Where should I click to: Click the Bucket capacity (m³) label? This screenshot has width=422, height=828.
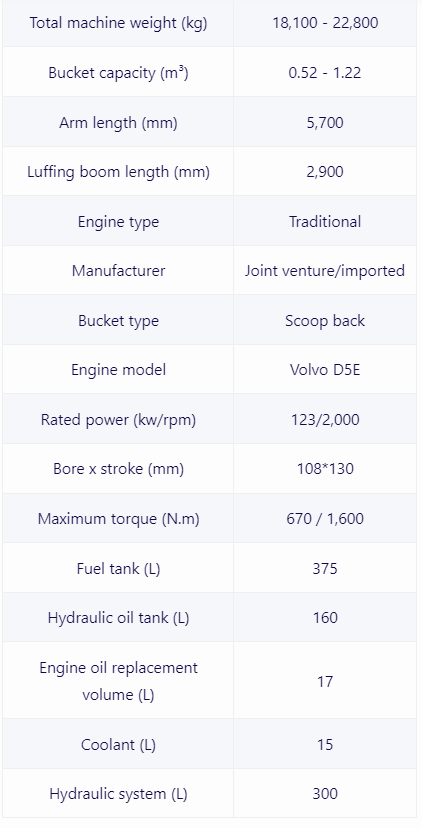pyautogui.click(x=118, y=72)
